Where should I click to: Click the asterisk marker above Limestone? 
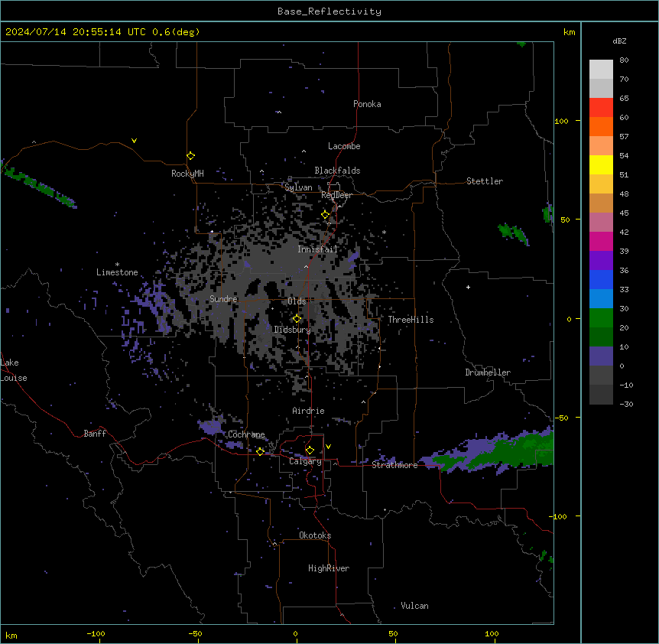click(x=117, y=265)
